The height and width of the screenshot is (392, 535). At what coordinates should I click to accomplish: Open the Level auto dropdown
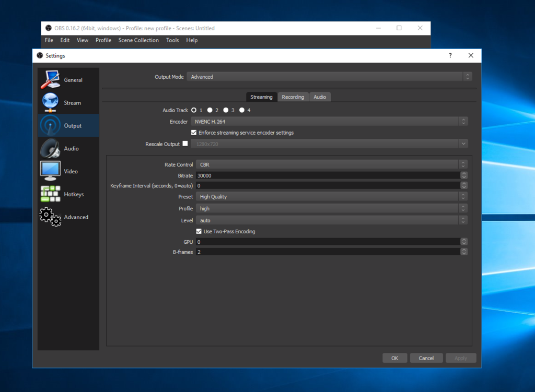click(331, 221)
